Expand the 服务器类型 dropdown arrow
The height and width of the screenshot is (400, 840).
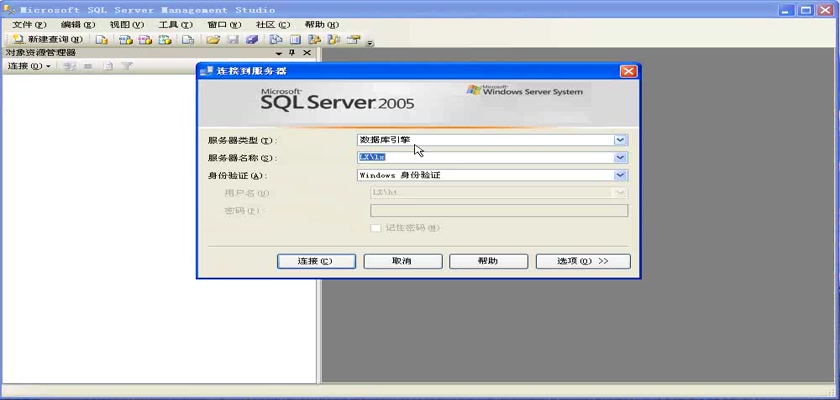pyautogui.click(x=620, y=140)
